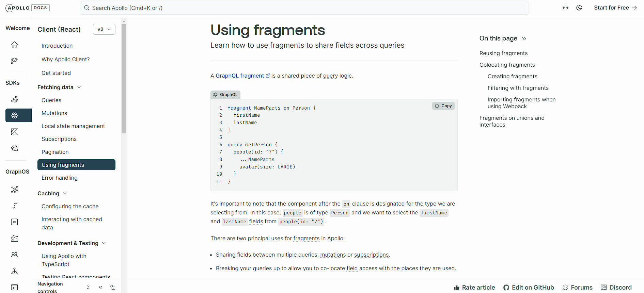Select the rocket SDK icon
The width and height of the screenshot is (644, 293).
(x=14, y=99)
